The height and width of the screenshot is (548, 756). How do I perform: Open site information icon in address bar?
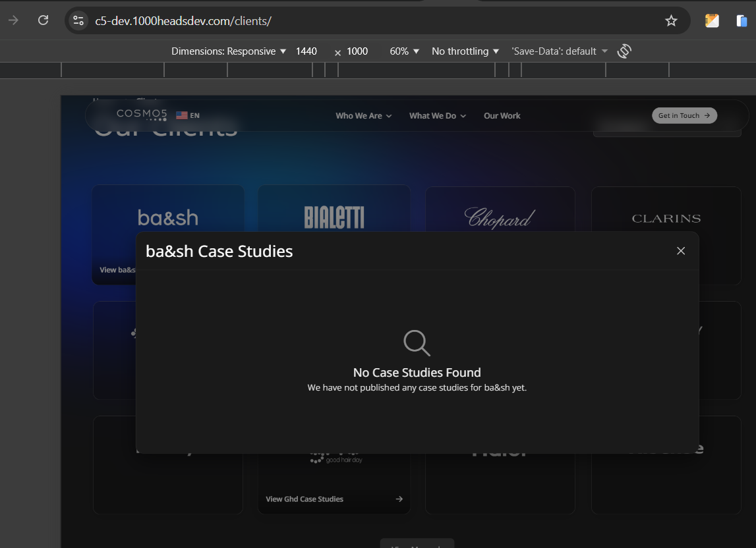(x=78, y=20)
